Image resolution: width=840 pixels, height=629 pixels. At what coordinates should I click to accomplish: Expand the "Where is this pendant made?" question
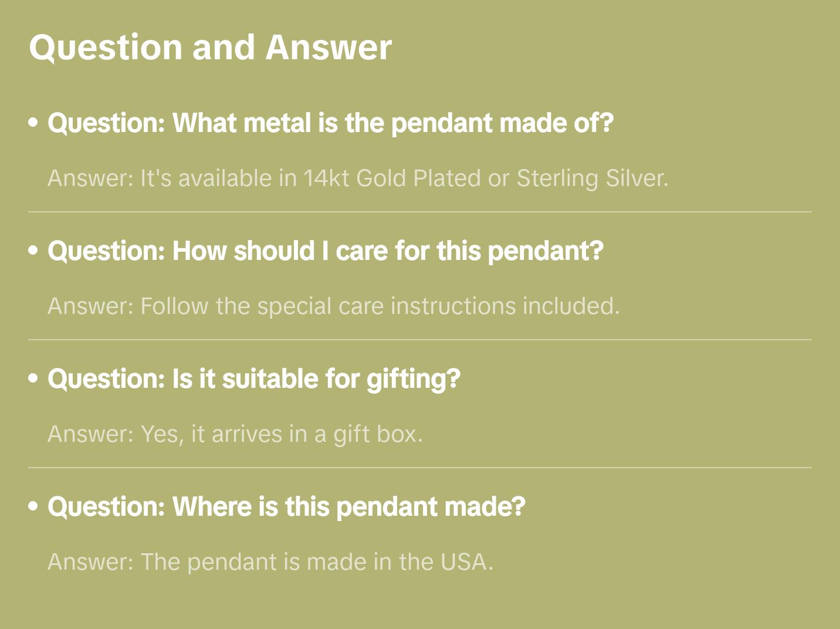[286, 507]
